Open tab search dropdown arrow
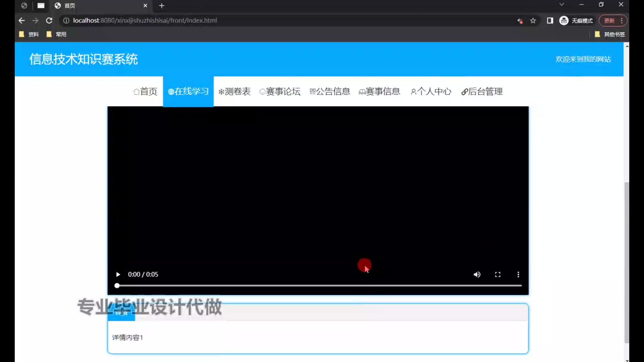Screen dimensions: 644x362 [561, 5]
